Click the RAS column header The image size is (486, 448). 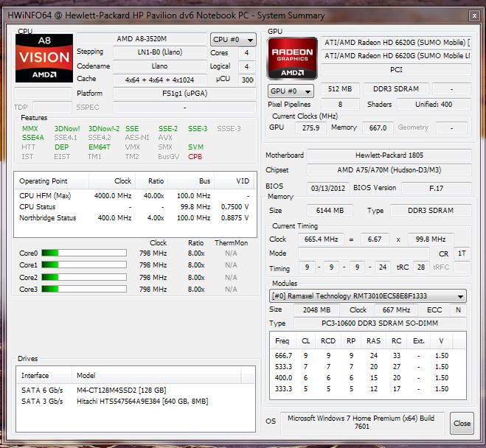[x=373, y=341]
